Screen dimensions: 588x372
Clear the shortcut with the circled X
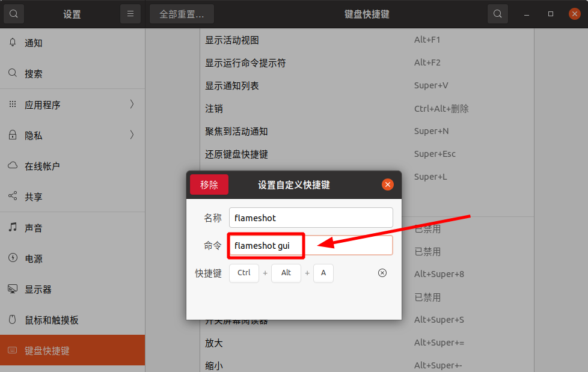coord(382,273)
